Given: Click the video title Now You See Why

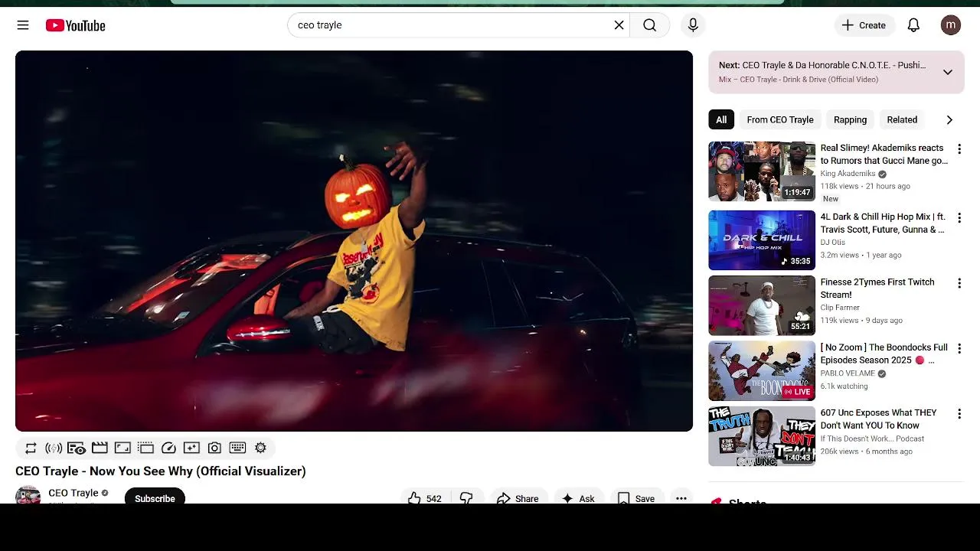Looking at the screenshot, I should 161,471.
